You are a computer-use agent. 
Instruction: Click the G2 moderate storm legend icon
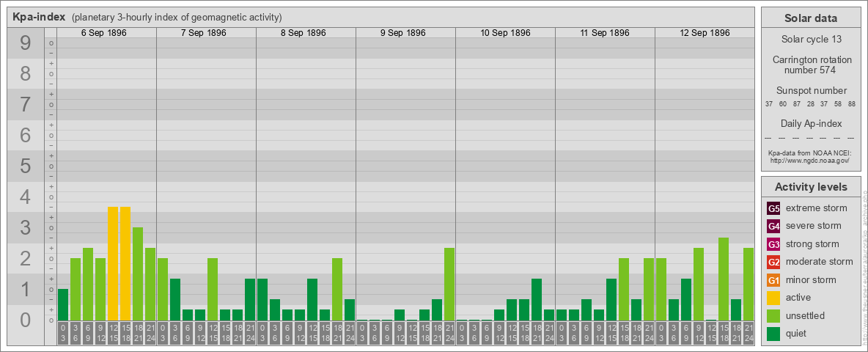tap(773, 262)
